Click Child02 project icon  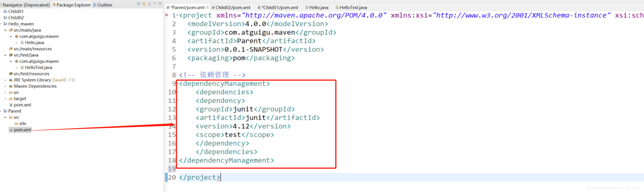click(5, 18)
